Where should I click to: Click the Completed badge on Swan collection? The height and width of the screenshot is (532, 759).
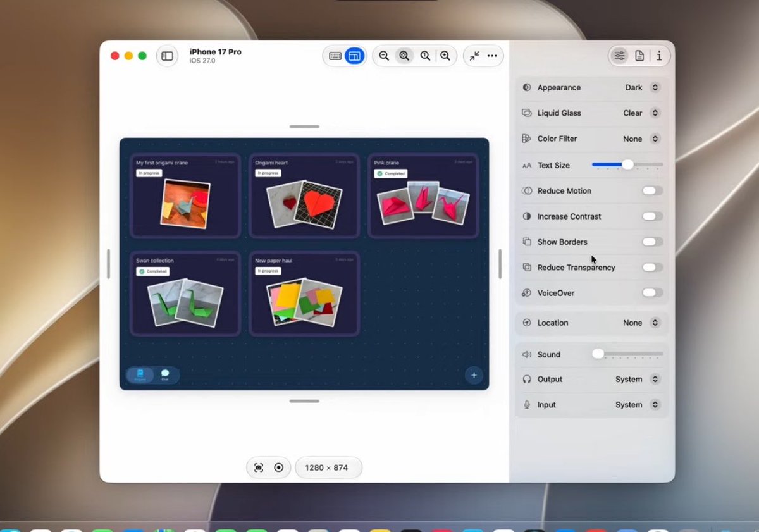click(152, 271)
